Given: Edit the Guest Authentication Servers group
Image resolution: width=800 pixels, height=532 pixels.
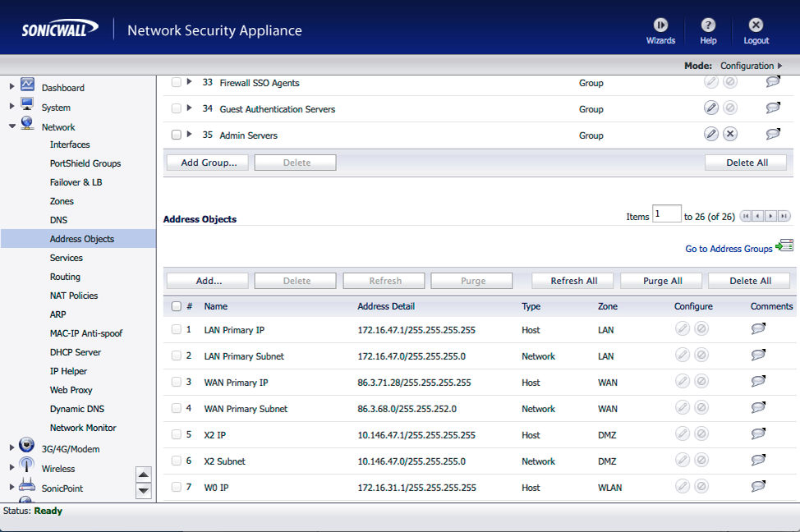Looking at the screenshot, I should point(710,108).
